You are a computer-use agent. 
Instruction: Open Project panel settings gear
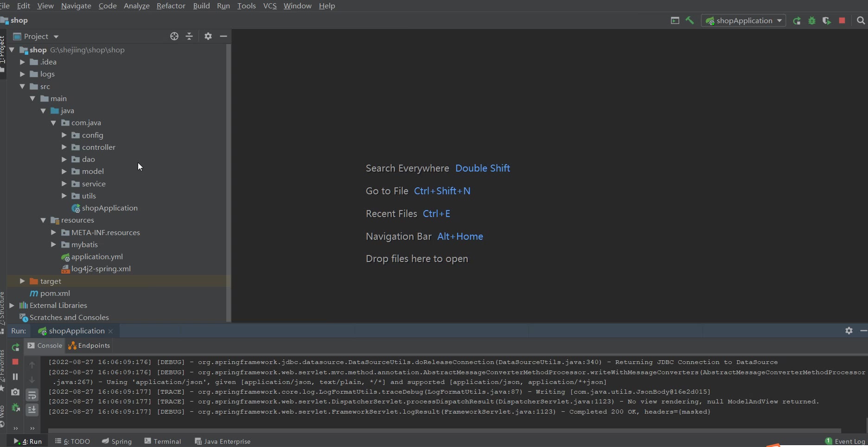(x=208, y=36)
